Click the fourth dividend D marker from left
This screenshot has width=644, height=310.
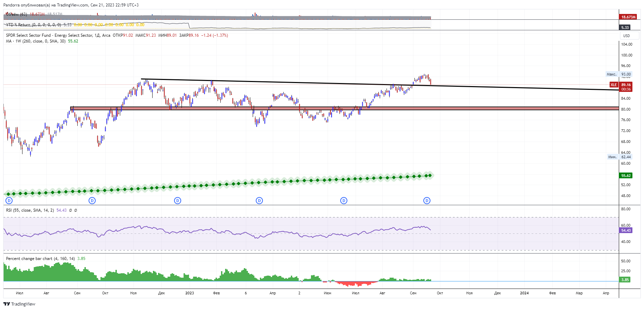[260, 201]
